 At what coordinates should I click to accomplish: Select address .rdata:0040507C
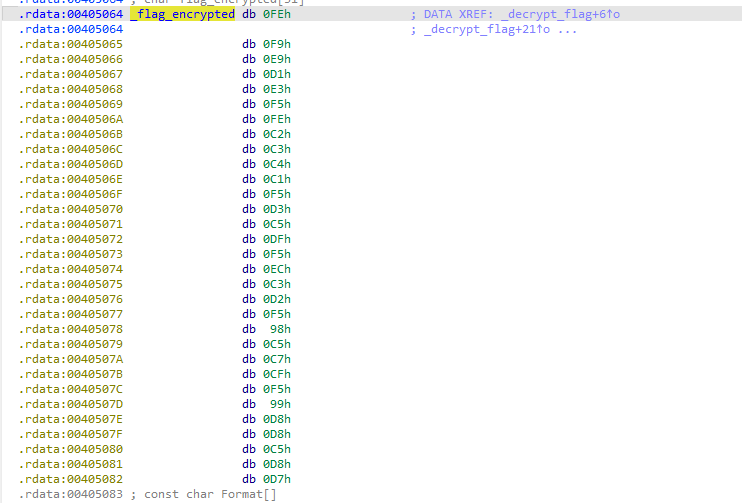coord(71,389)
